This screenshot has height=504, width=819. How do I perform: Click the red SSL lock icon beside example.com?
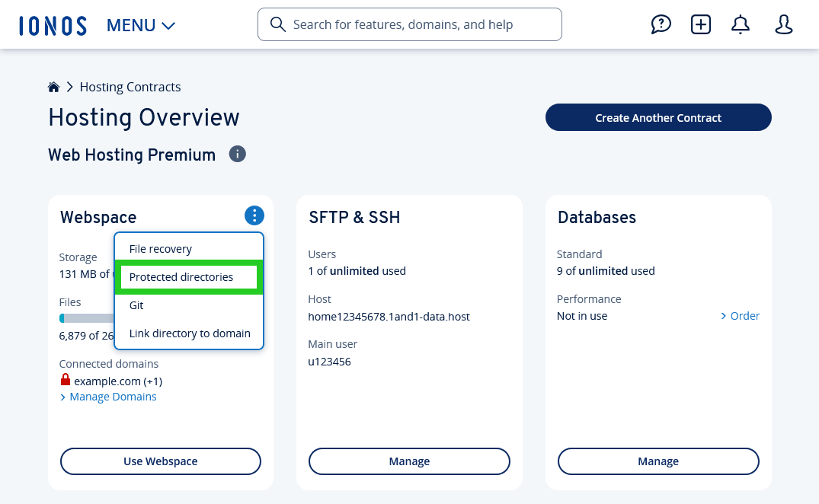pyautogui.click(x=65, y=379)
